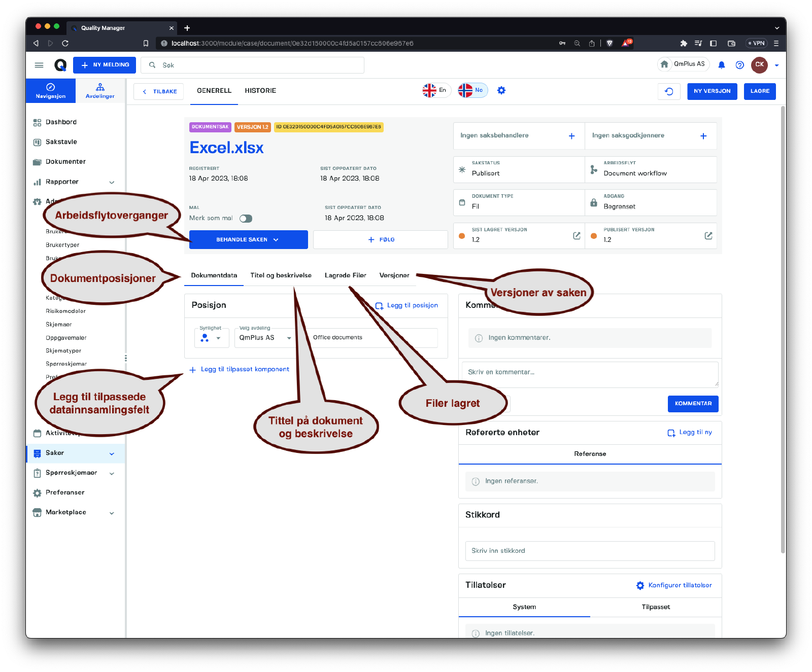Click the Lagre button
812x672 pixels.
(759, 91)
